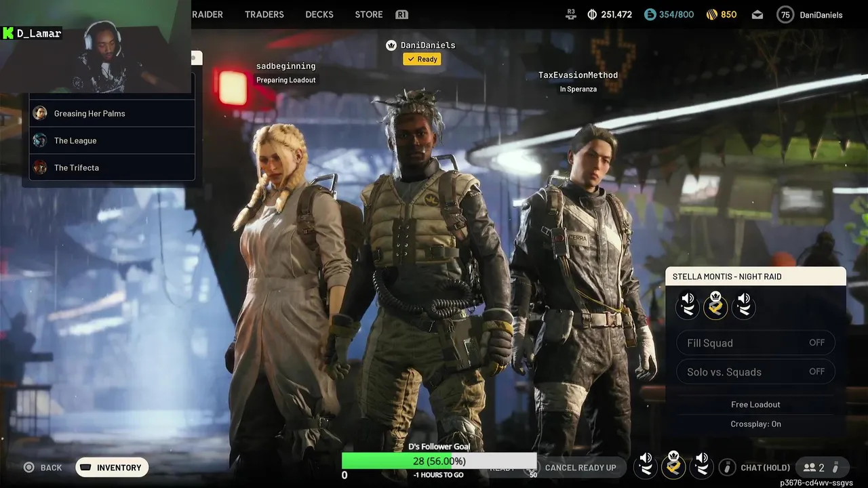This screenshot has width=868, height=488.
Task: Select The League quest avatar icon
Action: point(40,140)
